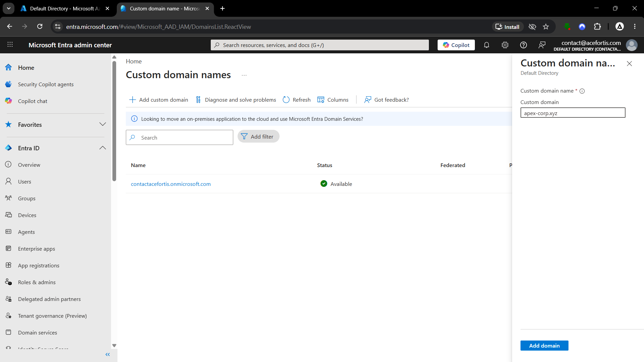The height and width of the screenshot is (362, 644).
Task: Click the Install app button
Action: click(508, 27)
